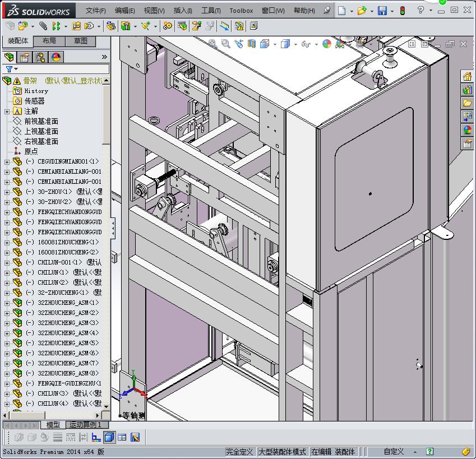The height and width of the screenshot is (459, 476).
Task: Open the 工具(T) menu
Action: tap(211, 11)
